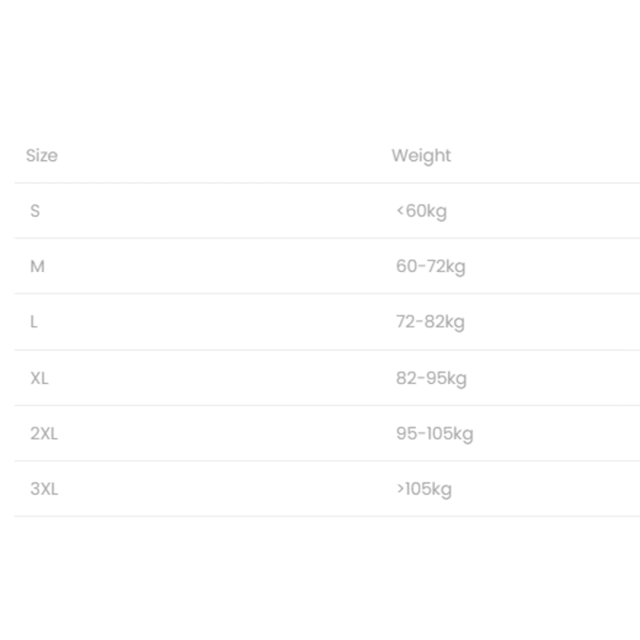Select the L size cell
Image resolution: width=640 pixels, height=640 pixels.
click(x=35, y=322)
